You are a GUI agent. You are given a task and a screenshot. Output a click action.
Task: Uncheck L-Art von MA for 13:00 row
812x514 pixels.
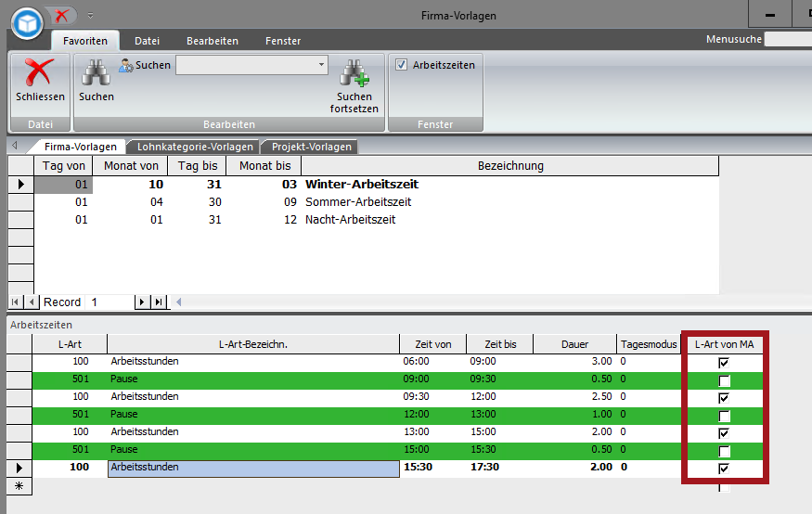(724, 433)
